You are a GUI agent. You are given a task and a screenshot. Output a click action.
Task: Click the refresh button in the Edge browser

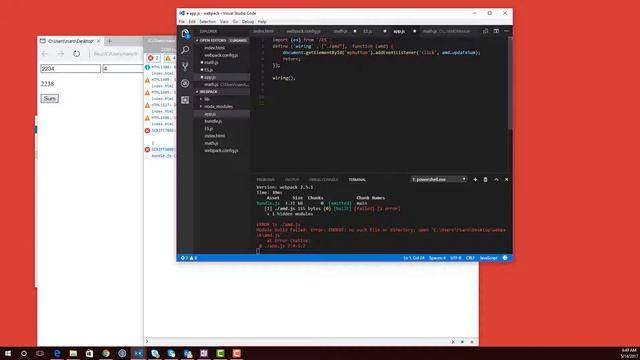(x=76, y=54)
